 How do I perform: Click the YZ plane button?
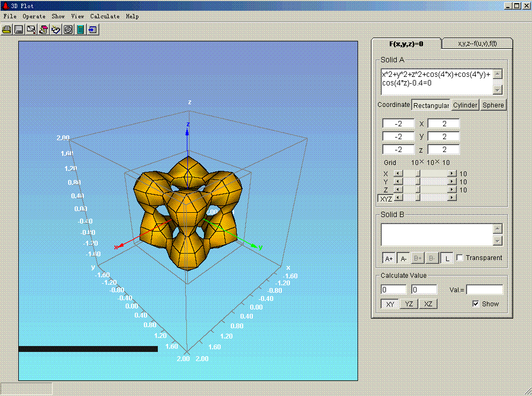point(409,304)
